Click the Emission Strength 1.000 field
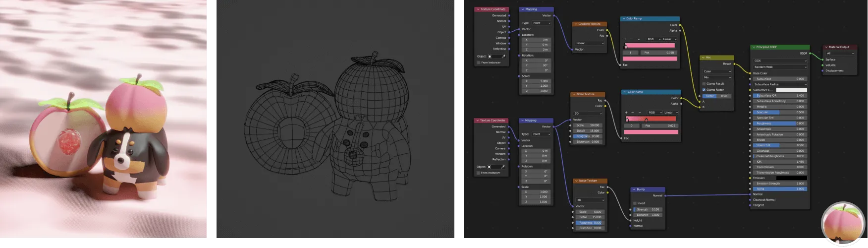 coord(780,184)
